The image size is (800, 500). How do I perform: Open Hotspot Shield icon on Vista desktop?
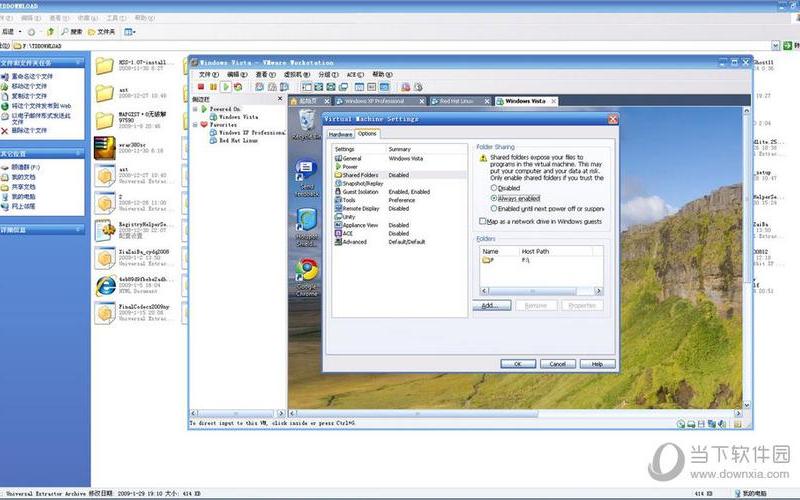click(x=307, y=227)
